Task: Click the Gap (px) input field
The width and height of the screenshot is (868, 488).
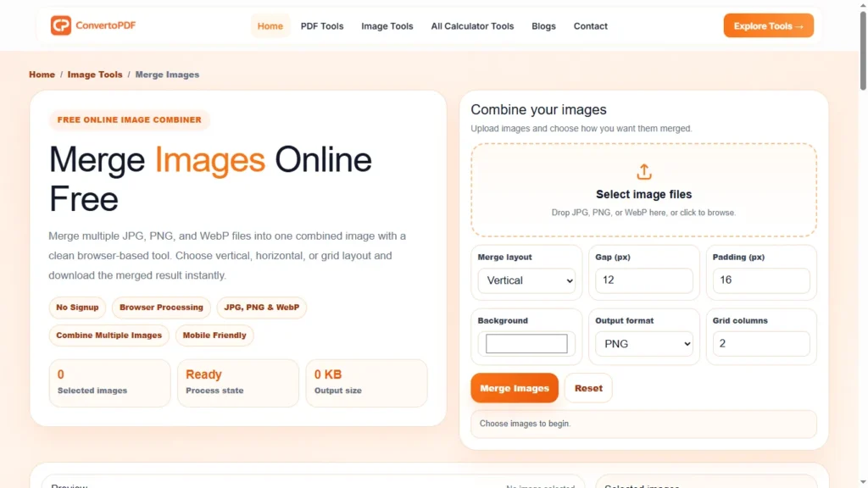Action: coord(644,280)
